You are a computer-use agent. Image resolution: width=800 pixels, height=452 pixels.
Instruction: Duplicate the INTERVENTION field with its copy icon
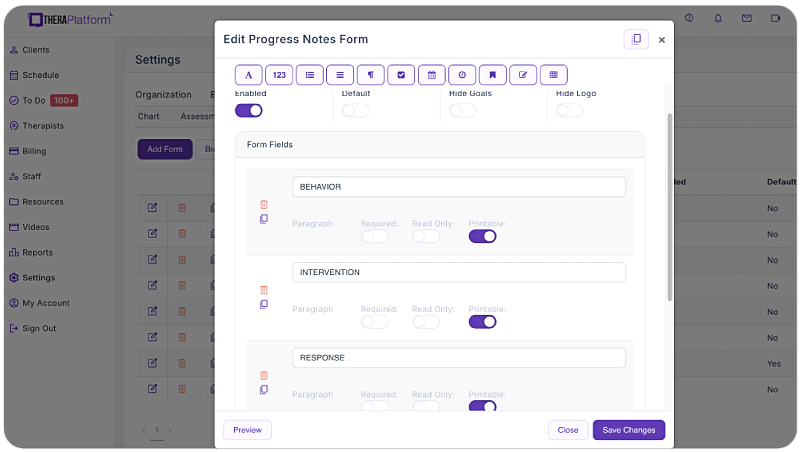pyautogui.click(x=264, y=304)
